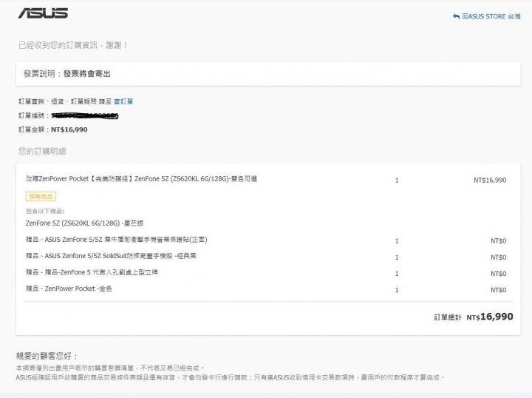
Task: Click the bundle price NT$16,990 in the first row
Action: (490, 180)
